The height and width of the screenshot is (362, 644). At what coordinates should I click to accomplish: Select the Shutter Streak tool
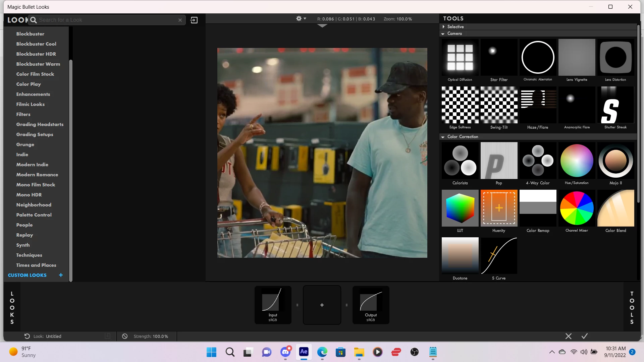[x=615, y=105]
